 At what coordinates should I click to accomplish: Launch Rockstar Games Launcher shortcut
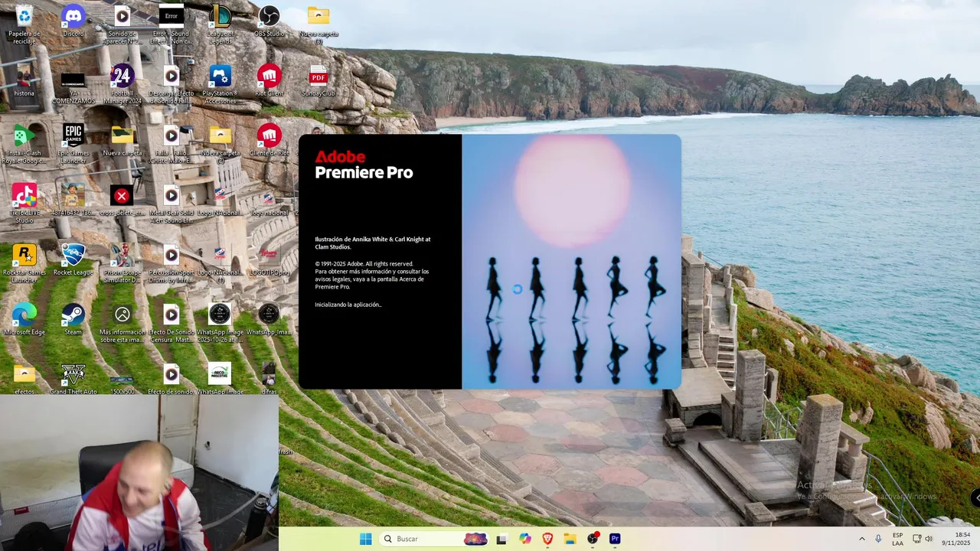[x=24, y=263]
